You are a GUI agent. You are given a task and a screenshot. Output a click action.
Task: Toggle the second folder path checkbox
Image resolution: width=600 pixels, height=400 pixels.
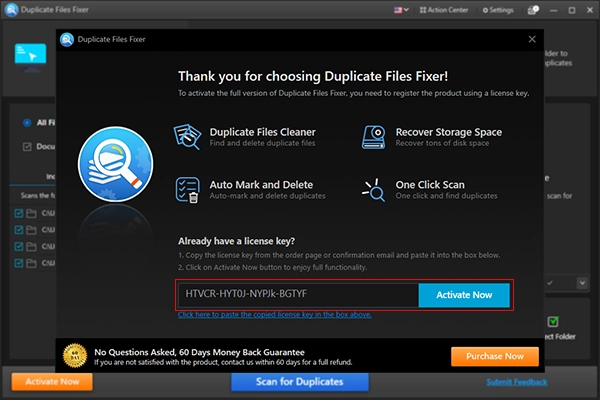[18, 230]
